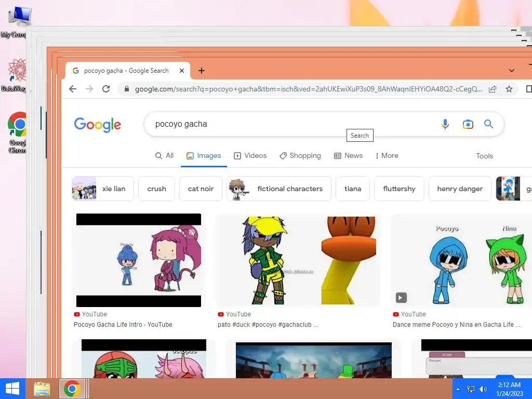
Task: Filter by the xie lian chip
Action: click(x=103, y=189)
